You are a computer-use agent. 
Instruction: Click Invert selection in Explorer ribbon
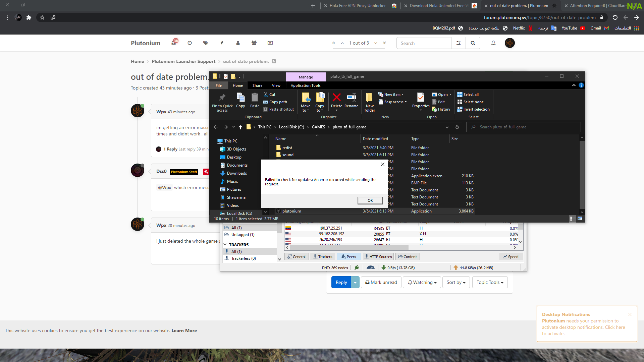(473, 109)
